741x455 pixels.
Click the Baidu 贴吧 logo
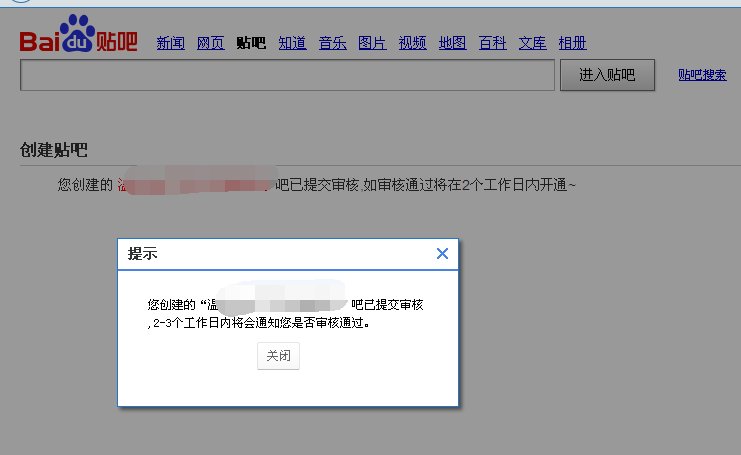(78, 34)
